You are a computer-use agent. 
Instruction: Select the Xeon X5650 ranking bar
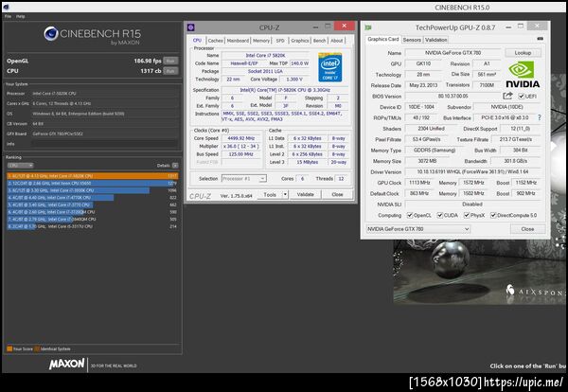(x=93, y=183)
